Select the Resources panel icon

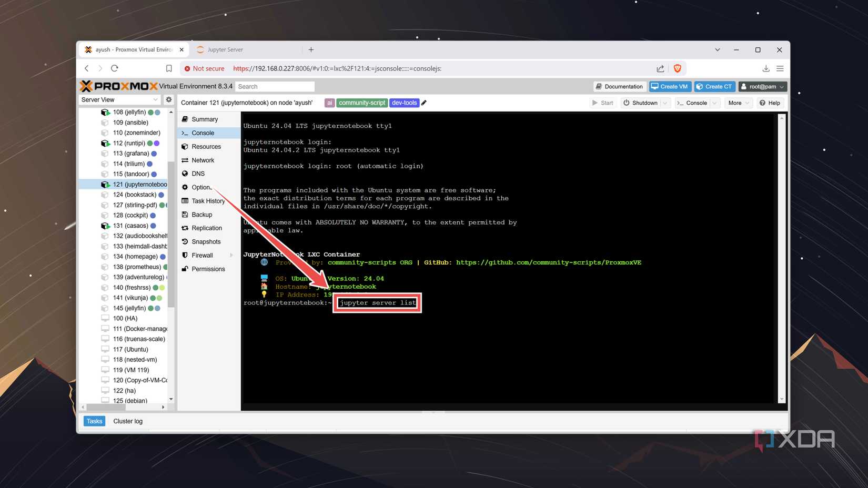[x=185, y=146]
